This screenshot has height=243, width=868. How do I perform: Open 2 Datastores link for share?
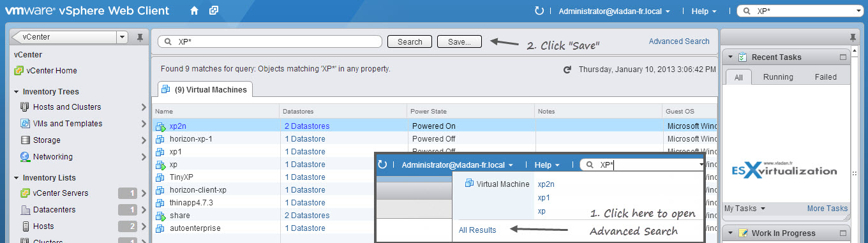pos(307,216)
